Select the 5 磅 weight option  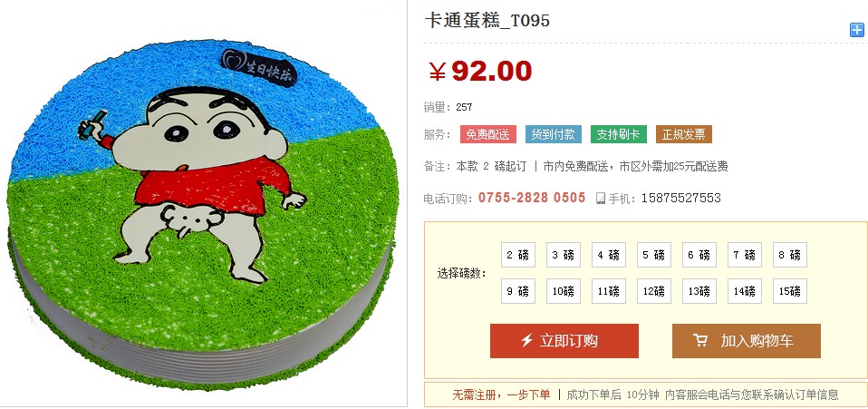(654, 255)
